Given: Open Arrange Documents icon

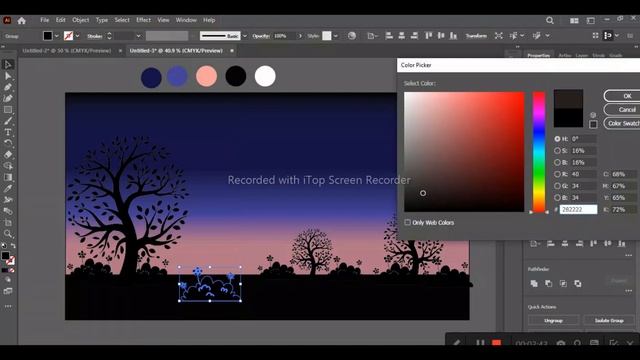Looking at the screenshot, I should pos(574,20).
